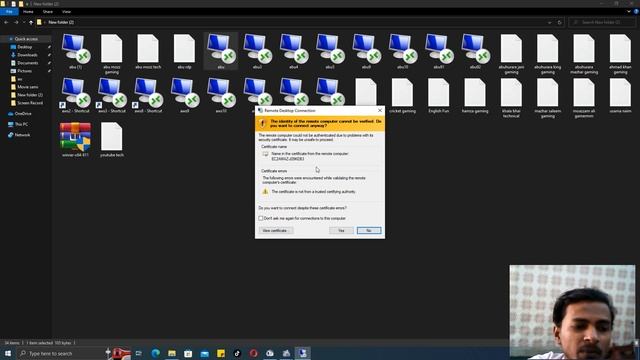
Task: Go forward using the Forward arrow
Action: [16, 22]
